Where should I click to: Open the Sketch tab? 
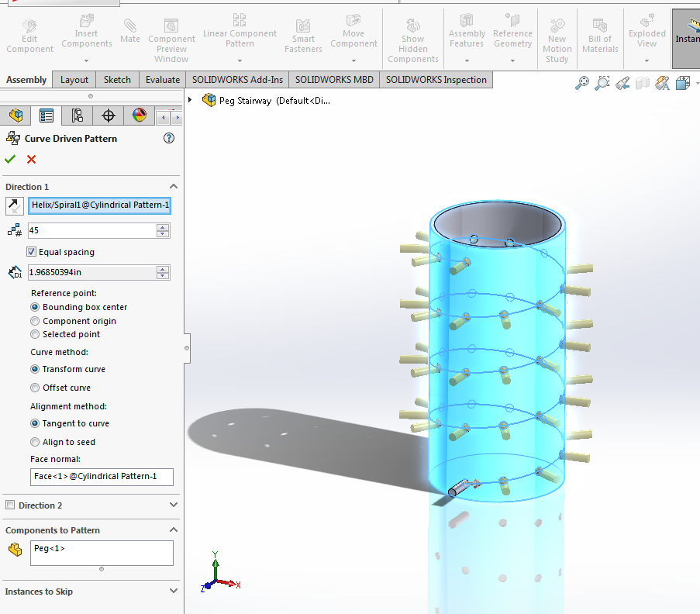pyautogui.click(x=117, y=80)
